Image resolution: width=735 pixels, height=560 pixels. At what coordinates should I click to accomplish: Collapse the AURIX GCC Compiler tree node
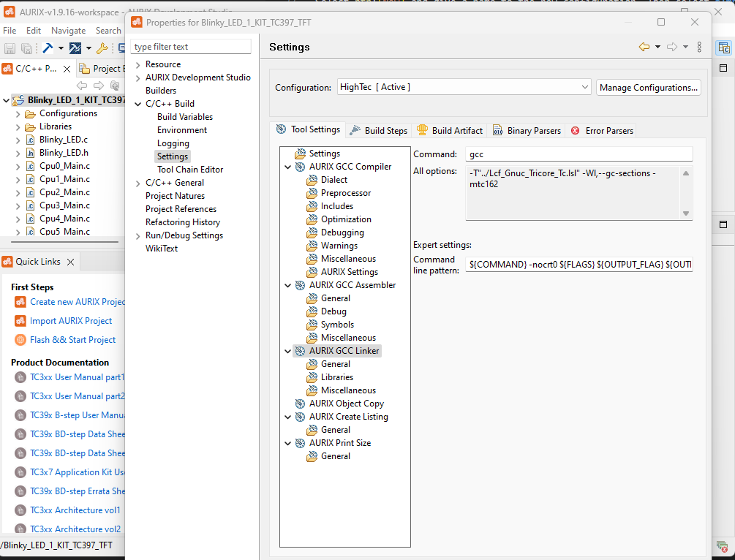click(288, 167)
